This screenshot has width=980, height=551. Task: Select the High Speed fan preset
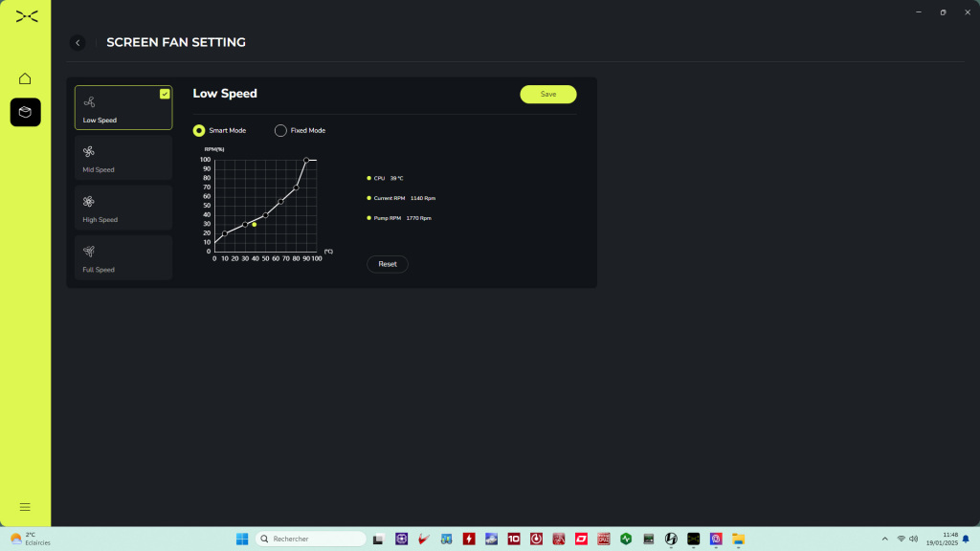(123, 208)
